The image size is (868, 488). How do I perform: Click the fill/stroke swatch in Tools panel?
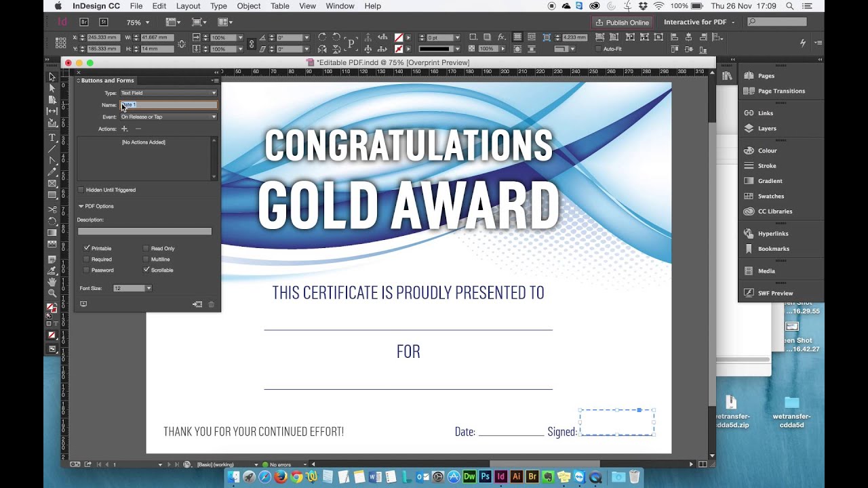[52, 308]
